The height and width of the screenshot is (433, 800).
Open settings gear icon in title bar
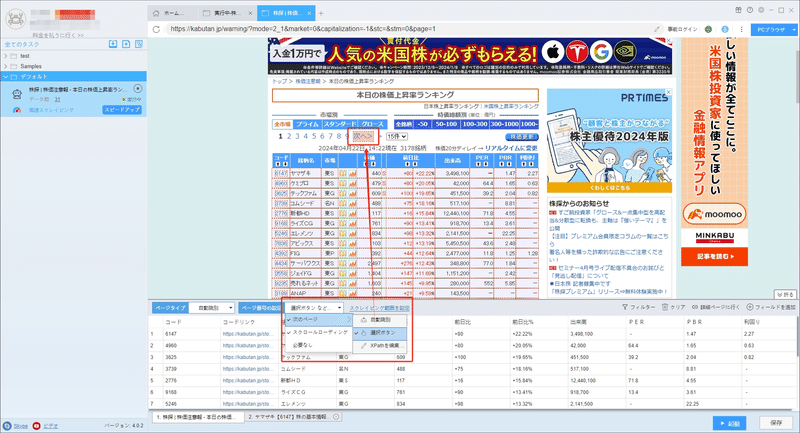[761, 10]
